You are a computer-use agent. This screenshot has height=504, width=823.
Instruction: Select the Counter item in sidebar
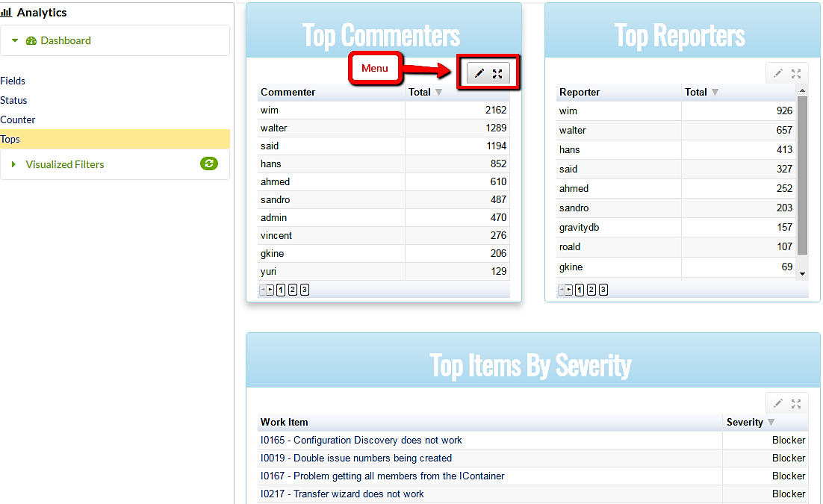18,119
